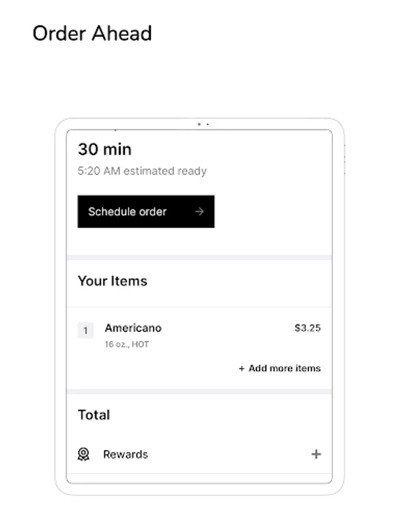Click the 30 min pickup time
Screen dimensions: 399x532
105,149
